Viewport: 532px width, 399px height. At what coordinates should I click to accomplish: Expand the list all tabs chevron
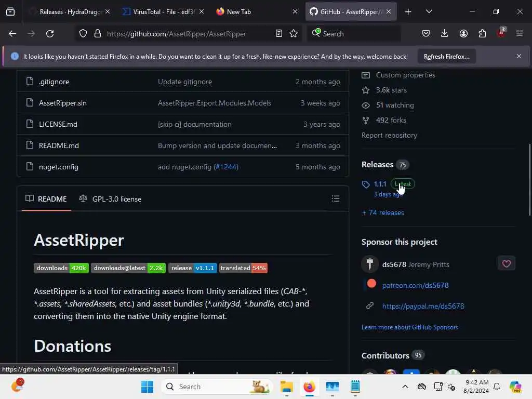pyautogui.click(x=429, y=11)
